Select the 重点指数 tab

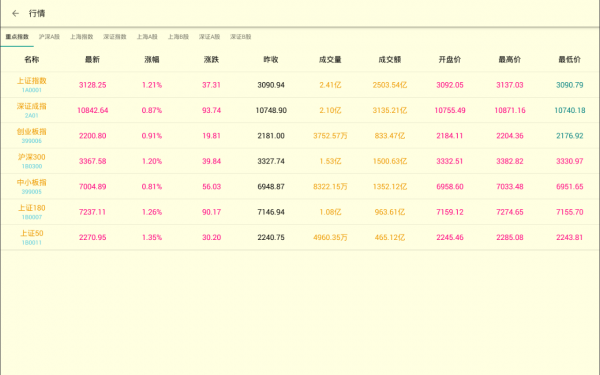[17, 37]
